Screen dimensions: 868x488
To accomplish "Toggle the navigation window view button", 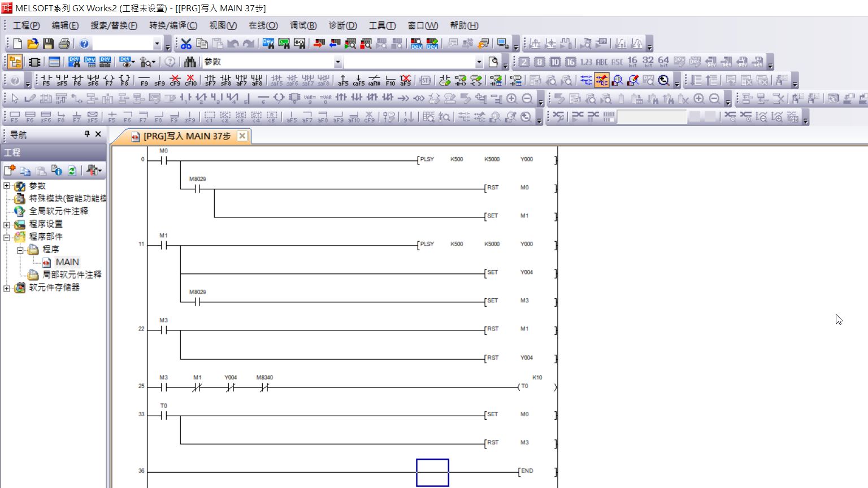I will coord(15,62).
